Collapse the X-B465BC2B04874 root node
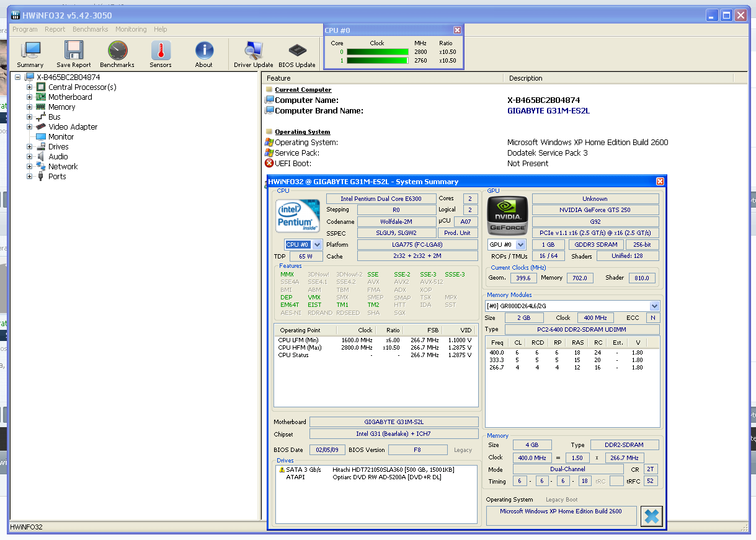The image size is (756, 540). [x=17, y=77]
